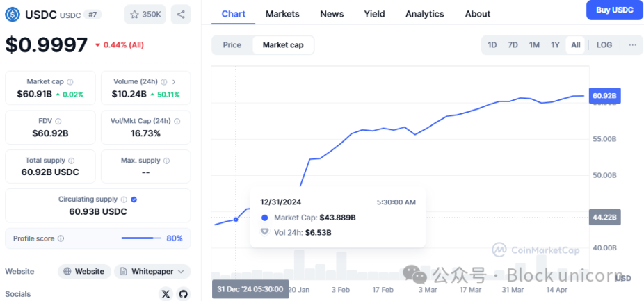Switch to the Markets tab

click(282, 14)
